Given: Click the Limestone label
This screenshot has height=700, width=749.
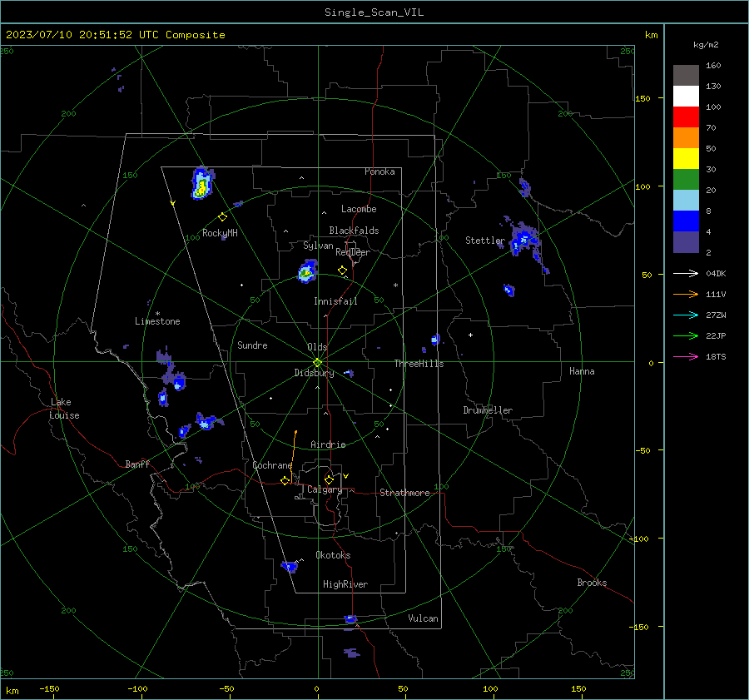Looking at the screenshot, I should (157, 321).
